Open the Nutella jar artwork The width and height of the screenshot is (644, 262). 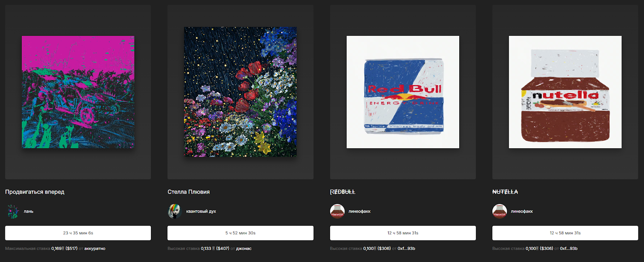[565, 92]
